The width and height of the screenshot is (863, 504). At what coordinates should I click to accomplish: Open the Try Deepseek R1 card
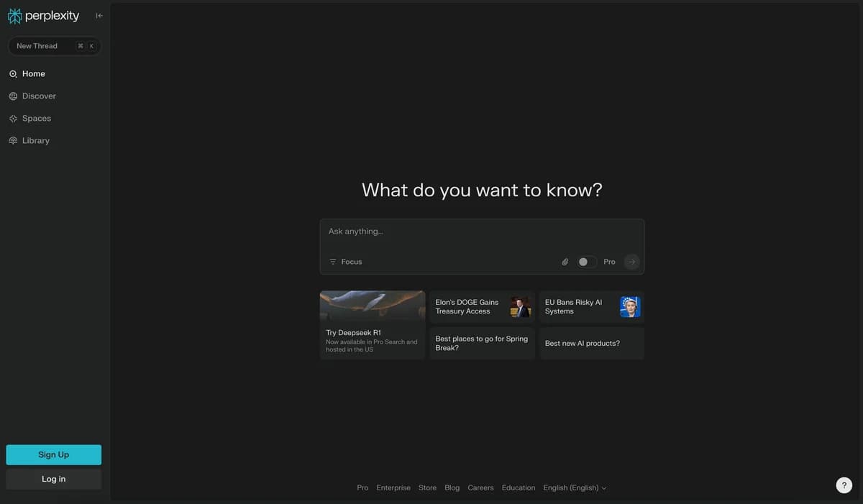pos(373,325)
